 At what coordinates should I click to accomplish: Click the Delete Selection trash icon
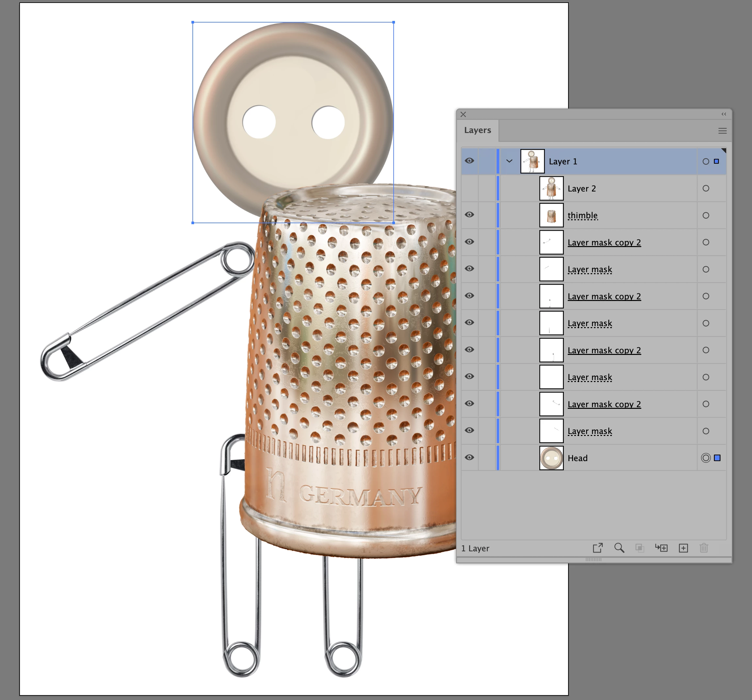coord(704,548)
